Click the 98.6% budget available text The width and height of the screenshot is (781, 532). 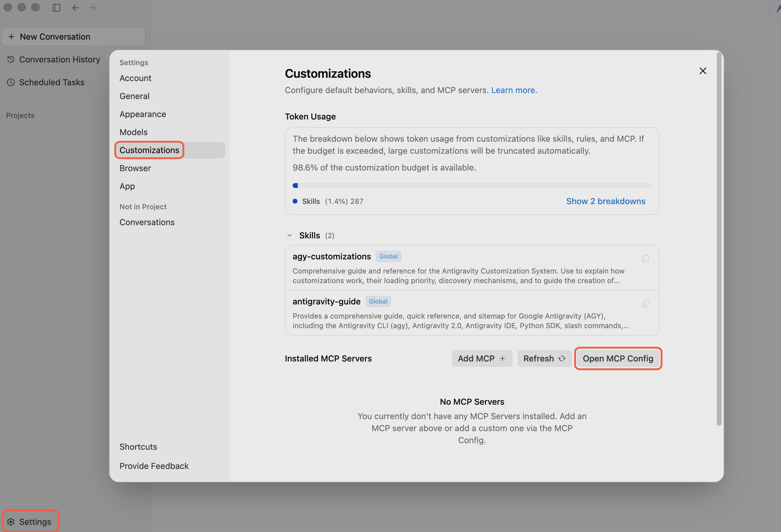[x=384, y=167]
